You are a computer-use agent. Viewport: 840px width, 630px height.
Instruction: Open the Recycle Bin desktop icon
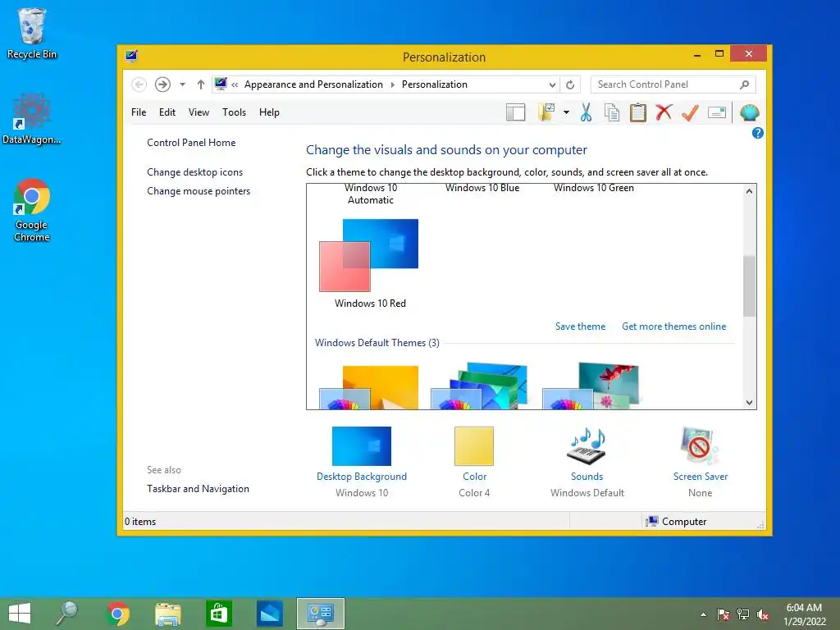pyautogui.click(x=32, y=33)
